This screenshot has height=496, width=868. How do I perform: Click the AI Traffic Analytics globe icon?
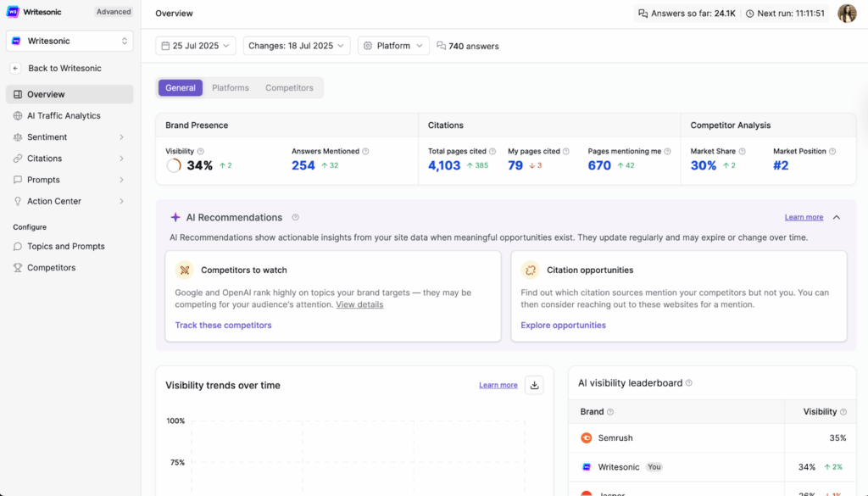coord(18,115)
